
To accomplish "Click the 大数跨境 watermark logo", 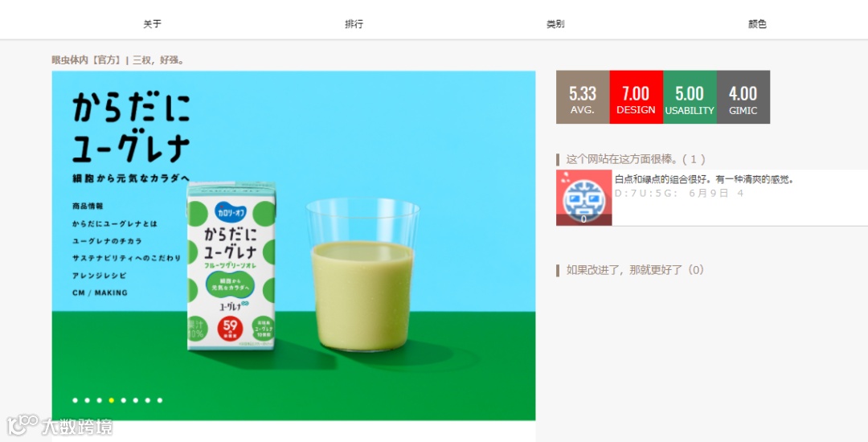I will tap(59, 426).
